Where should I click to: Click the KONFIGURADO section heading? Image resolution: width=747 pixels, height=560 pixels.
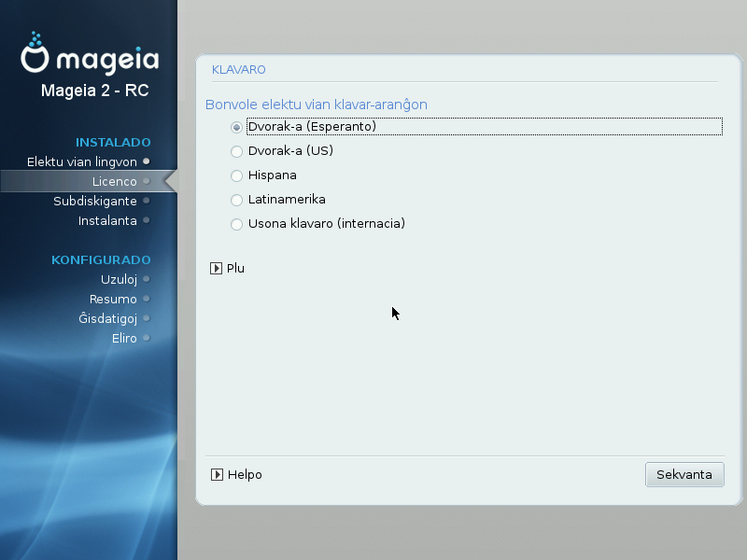[101, 260]
